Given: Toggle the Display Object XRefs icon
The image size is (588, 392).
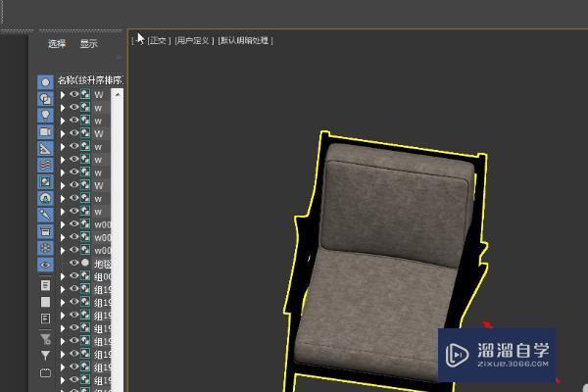Looking at the screenshot, I should (45, 198).
